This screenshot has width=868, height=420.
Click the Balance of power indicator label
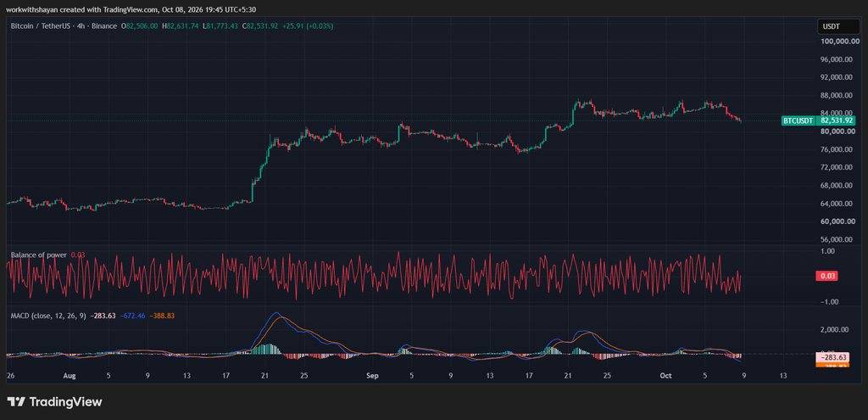click(x=39, y=255)
